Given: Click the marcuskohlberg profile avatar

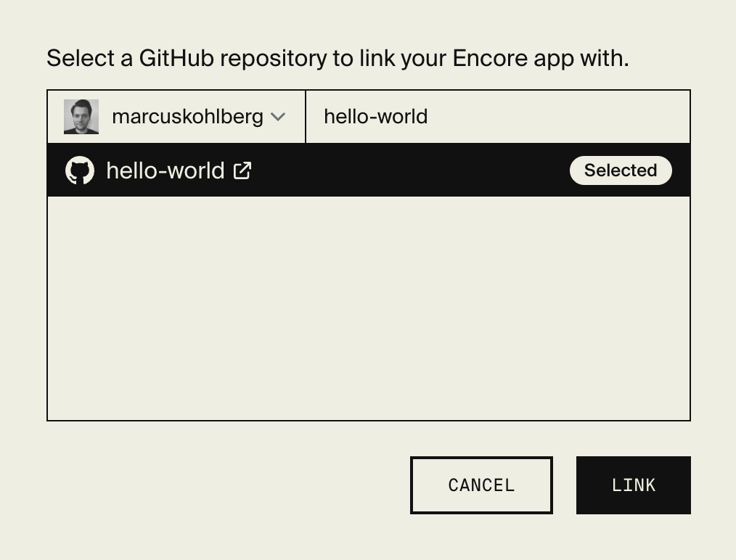Looking at the screenshot, I should (81, 117).
